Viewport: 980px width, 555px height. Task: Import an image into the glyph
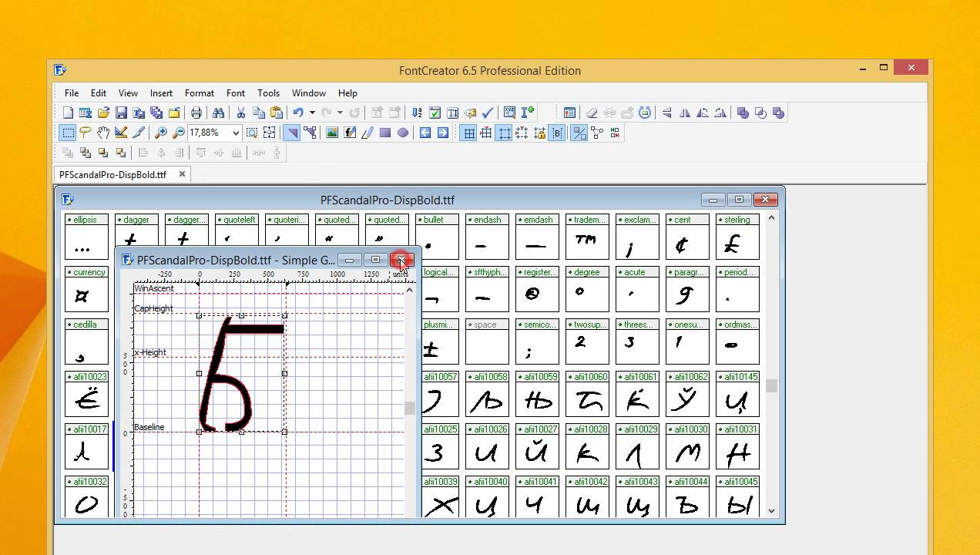(x=332, y=133)
